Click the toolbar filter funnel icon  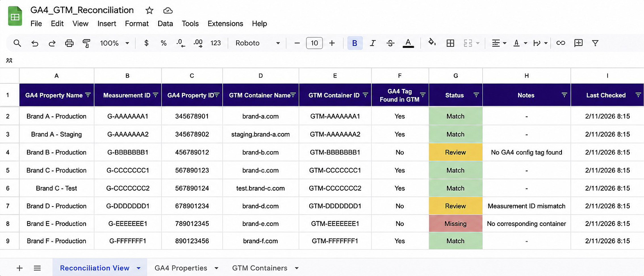[595, 43]
